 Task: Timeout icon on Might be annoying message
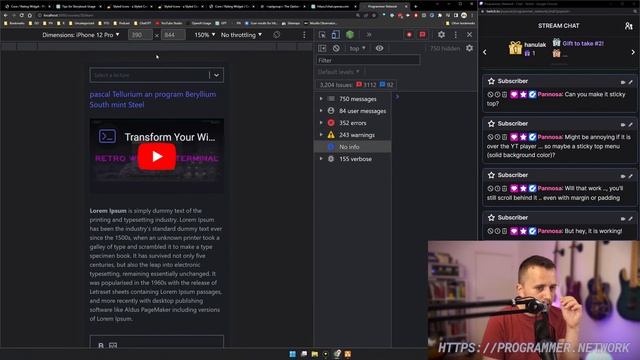tap(497, 137)
